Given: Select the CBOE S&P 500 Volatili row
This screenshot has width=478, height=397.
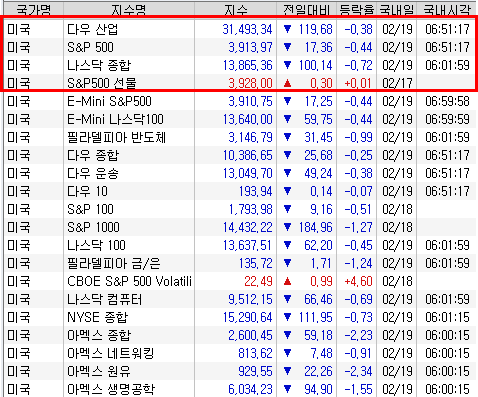Looking at the screenshot, I should (x=240, y=281).
